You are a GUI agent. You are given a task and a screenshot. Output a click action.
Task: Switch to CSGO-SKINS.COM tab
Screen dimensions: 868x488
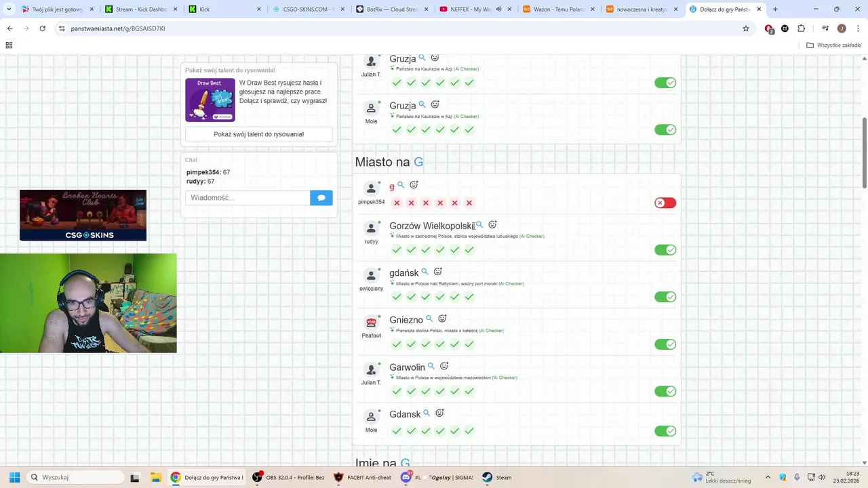[309, 9]
